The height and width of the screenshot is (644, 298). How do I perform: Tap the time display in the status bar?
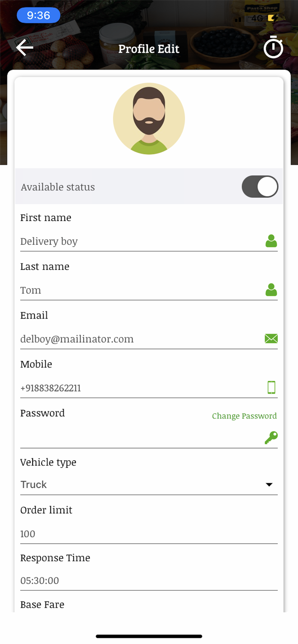(38, 15)
